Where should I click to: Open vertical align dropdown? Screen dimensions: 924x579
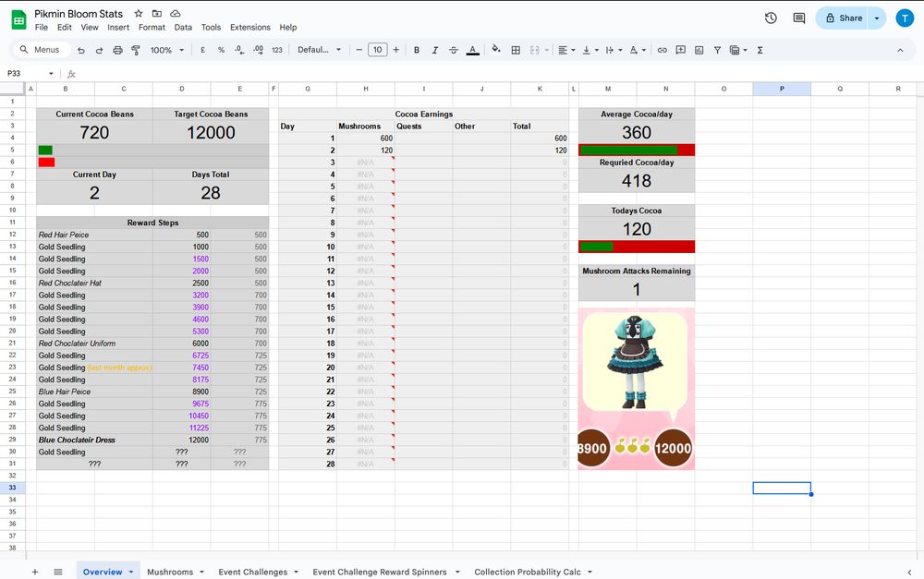click(x=590, y=50)
